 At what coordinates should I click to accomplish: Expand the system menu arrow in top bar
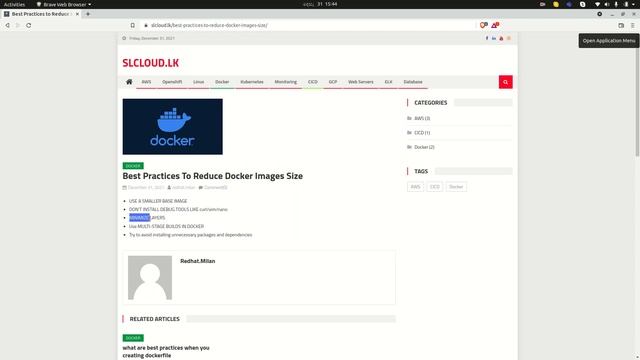click(634, 4)
